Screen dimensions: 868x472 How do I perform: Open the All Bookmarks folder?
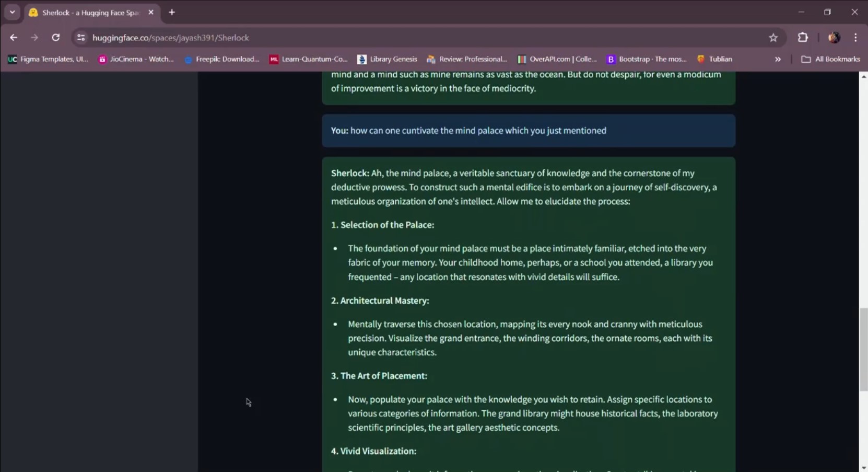point(830,59)
